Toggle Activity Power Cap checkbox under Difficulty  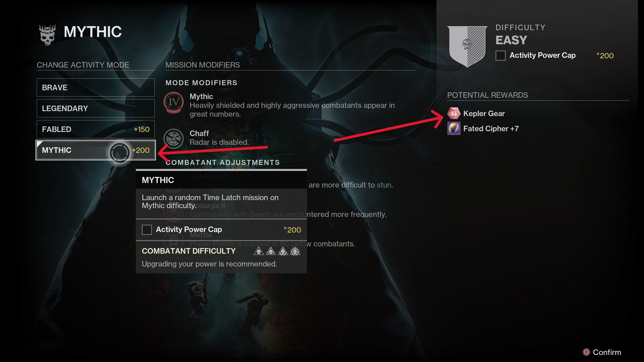tap(500, 56)
